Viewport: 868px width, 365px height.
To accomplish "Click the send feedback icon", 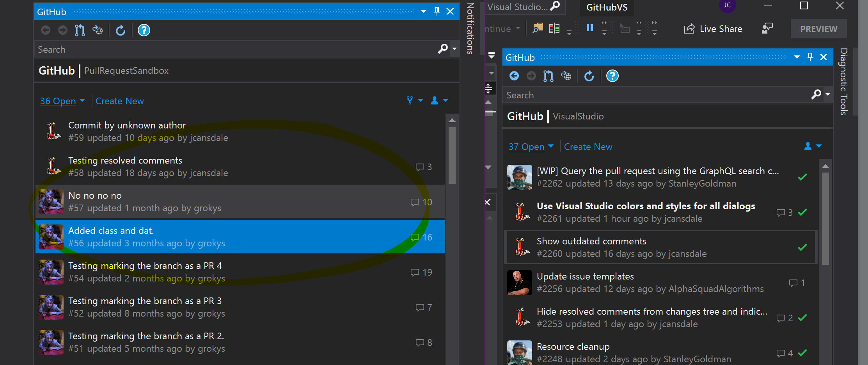I will pyautogui.click(x=767, y=28).
